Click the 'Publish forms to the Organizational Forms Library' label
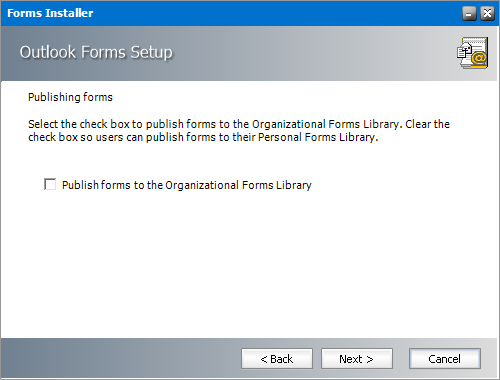This screenshot has width=500, height=380. (x=187, y=185)
